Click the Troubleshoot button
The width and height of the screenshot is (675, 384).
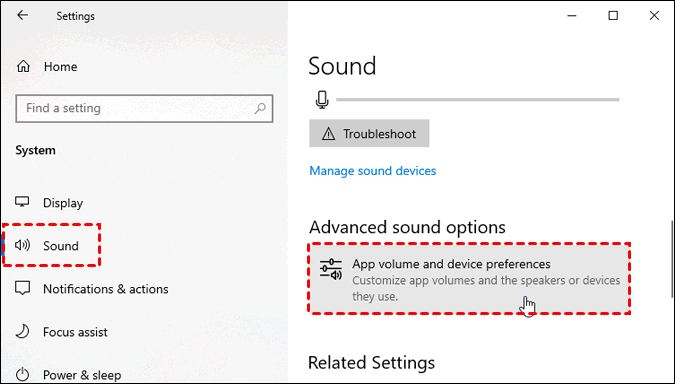369,133
